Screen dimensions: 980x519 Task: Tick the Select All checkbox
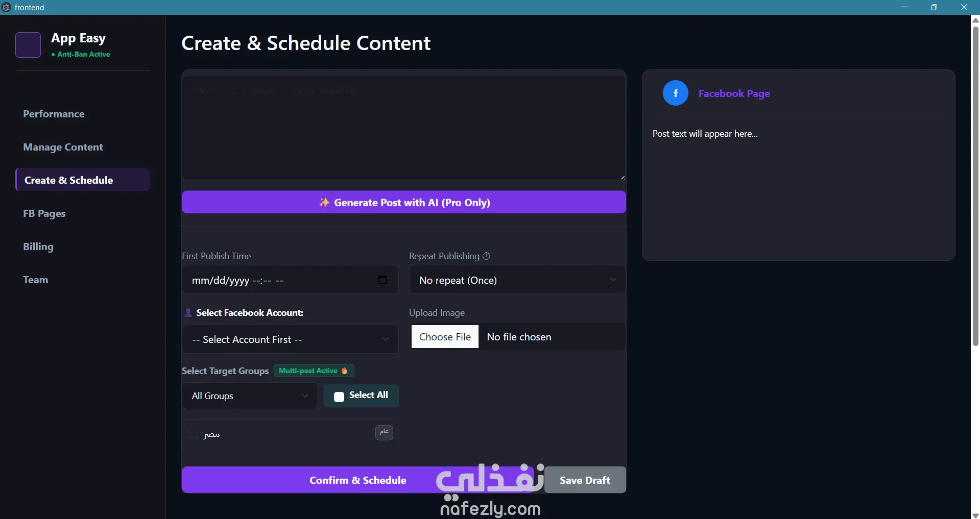pos(339,397)
